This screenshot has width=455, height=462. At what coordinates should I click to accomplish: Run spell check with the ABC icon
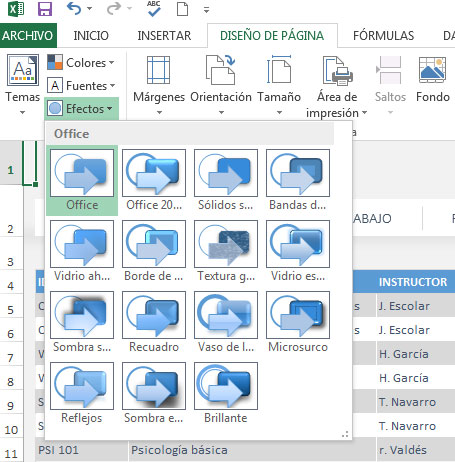[x=153, y=8]
